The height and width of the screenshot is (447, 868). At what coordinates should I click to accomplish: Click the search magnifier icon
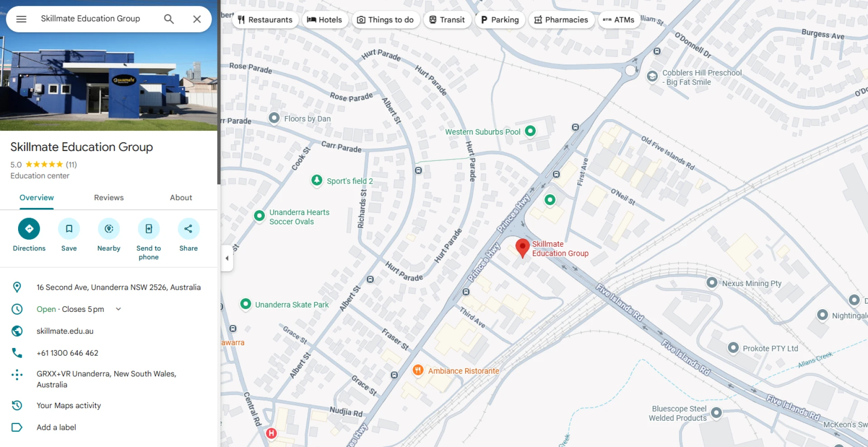[x=169, y=19]
